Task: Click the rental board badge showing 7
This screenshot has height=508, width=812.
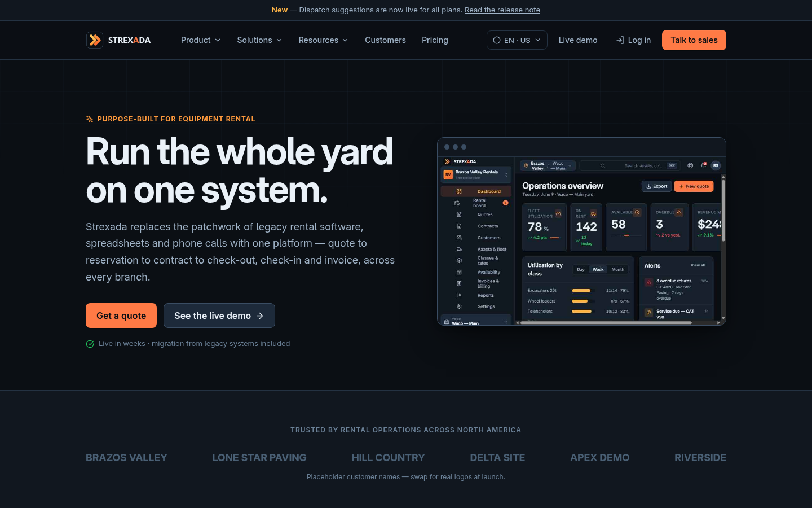Action: [505, 203]
